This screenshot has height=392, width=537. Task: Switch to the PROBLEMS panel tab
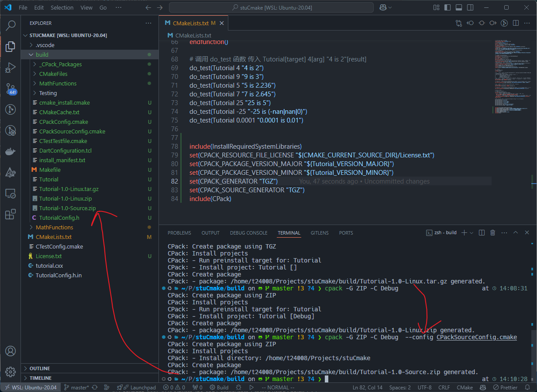[x=179, y=233]
